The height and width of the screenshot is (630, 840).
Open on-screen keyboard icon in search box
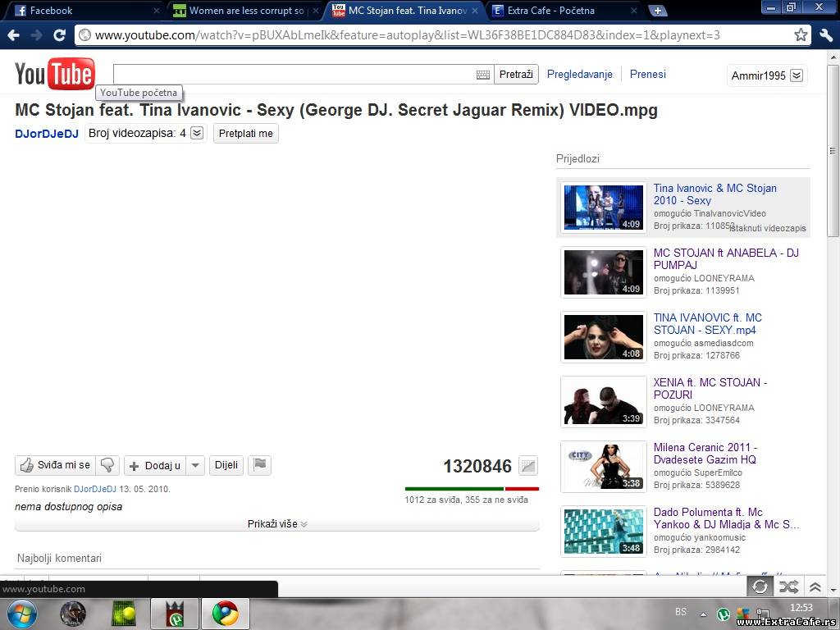click(482, 75)
